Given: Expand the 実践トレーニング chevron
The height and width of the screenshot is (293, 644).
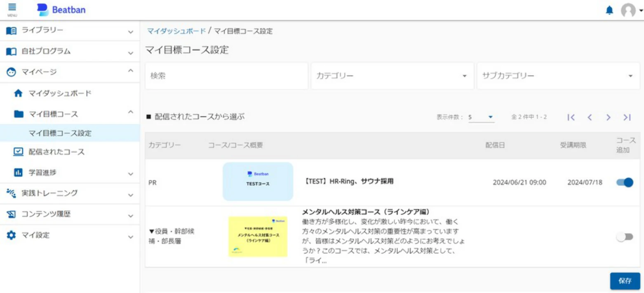Looking at the screenshot, I should click(131, 195).
